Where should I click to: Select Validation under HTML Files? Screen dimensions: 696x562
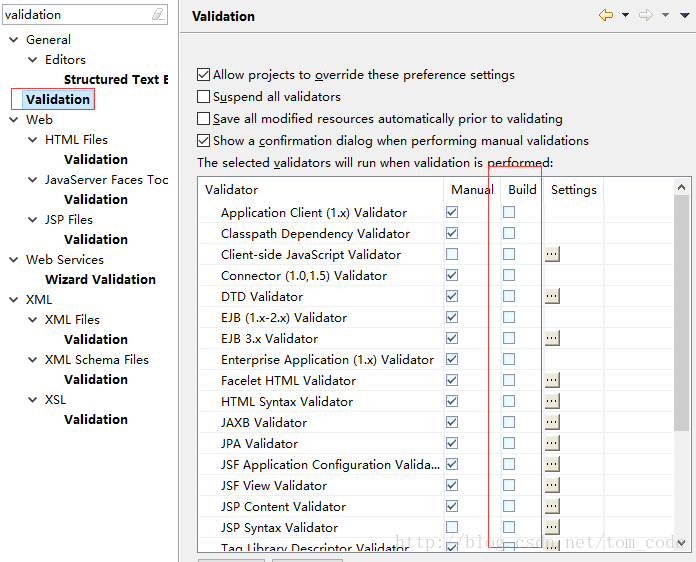tap(96, 159)
